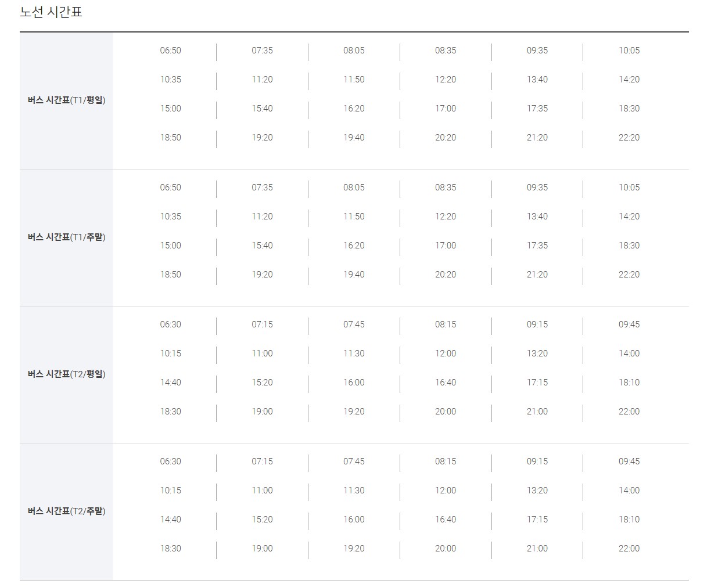Click 14:40 in the T2/평일 section
The width and height of the screenshot is (711, 588).
point(171,383)
